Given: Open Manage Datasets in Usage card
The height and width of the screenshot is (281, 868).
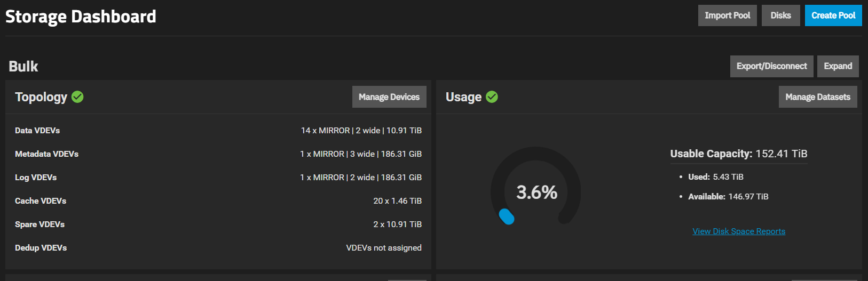Looking at the screenshot, I should [817, 97].
